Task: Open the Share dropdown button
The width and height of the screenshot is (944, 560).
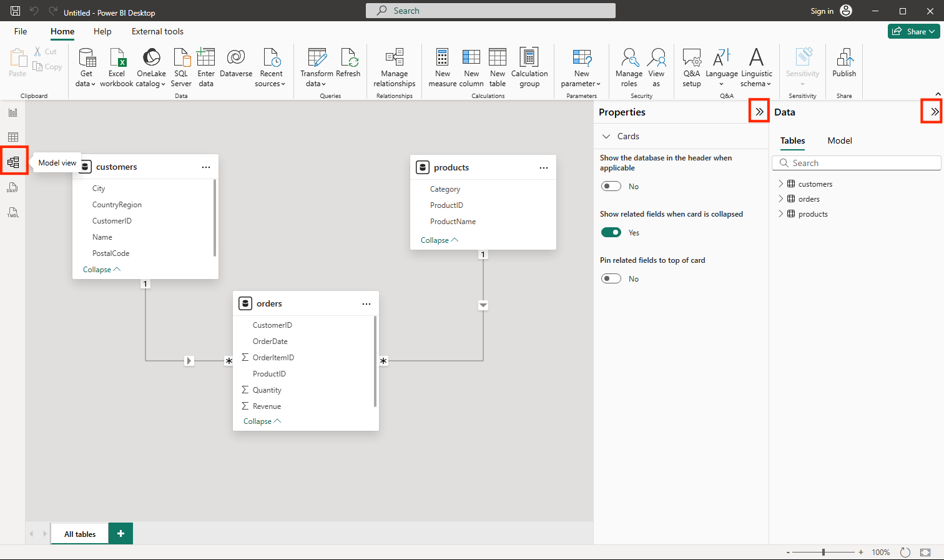Action: coord(914,31)
